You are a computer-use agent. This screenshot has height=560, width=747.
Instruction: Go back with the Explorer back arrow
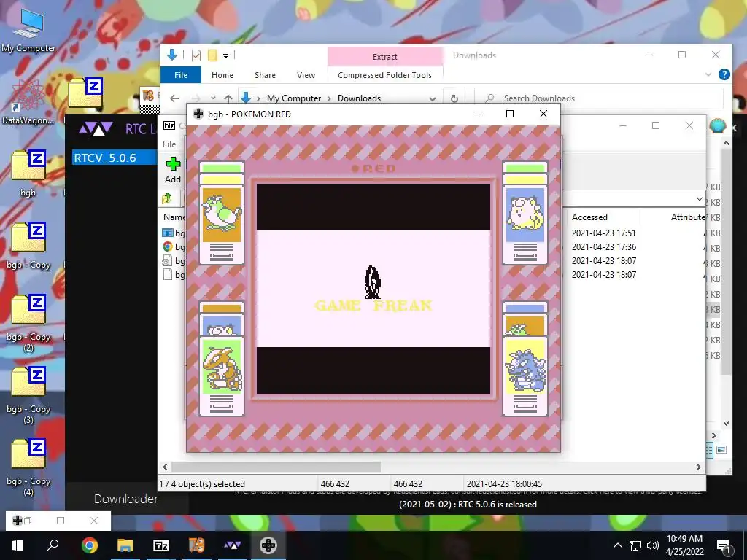pyautogui.click(x=174, y=98)
